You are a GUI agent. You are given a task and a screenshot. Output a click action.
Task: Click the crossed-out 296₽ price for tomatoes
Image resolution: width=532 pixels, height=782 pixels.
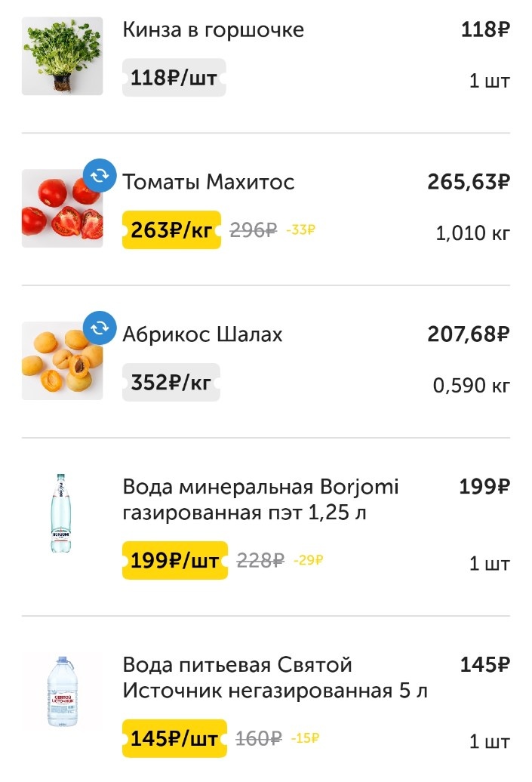pos(253,228)
